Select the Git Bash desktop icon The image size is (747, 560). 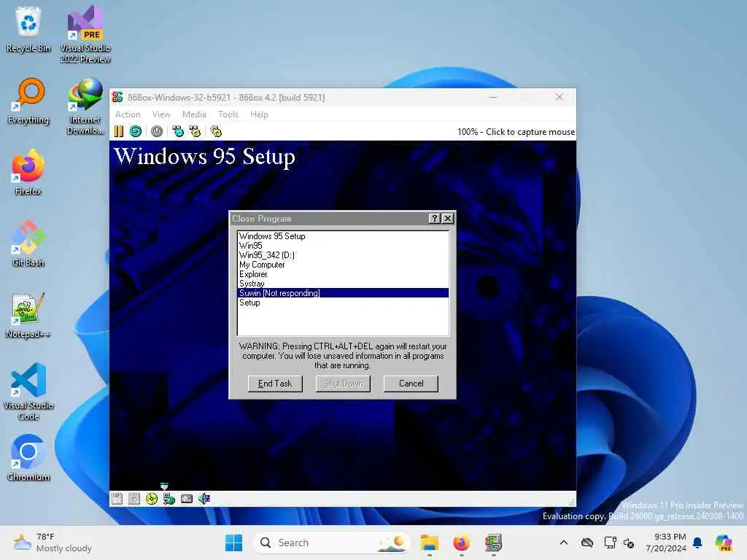pyautogui.click(x=28, y=244)
